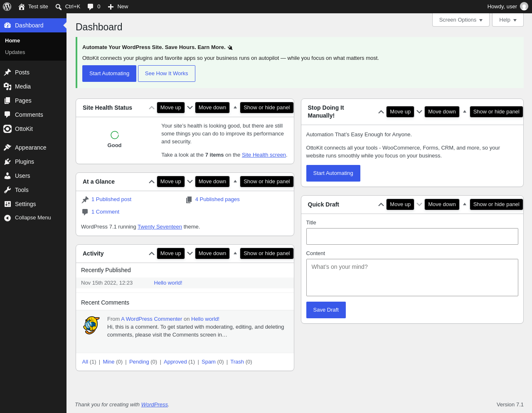Click Start Automating in Stop Doing It Manually panel

click(x=333, y=173)
